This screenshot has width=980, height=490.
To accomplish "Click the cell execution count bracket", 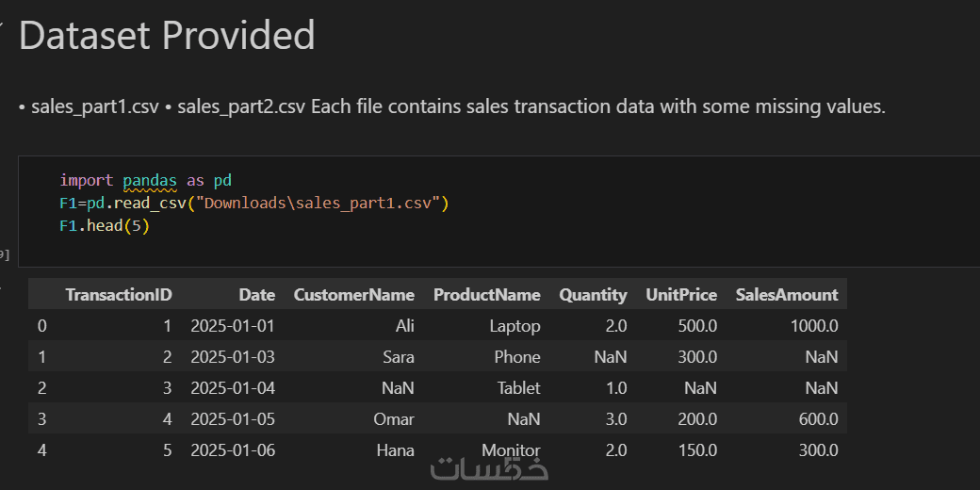I will click(x=4, y=254).
